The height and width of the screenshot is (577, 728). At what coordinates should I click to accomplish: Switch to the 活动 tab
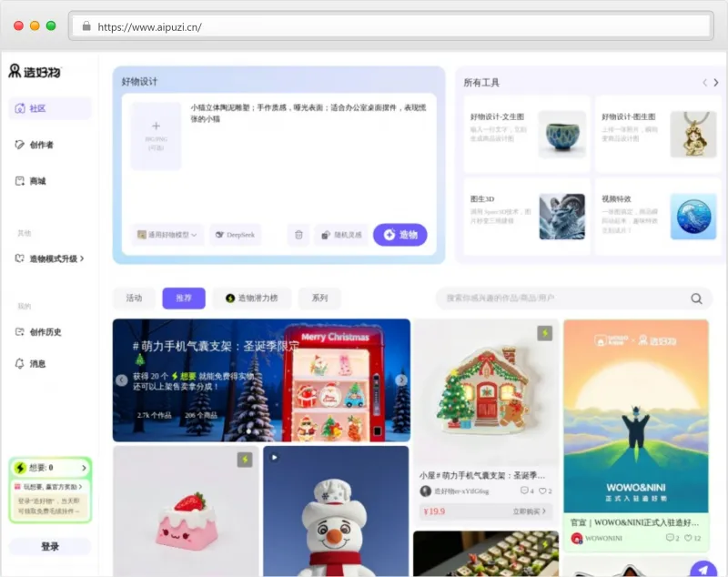pos(133,298)
